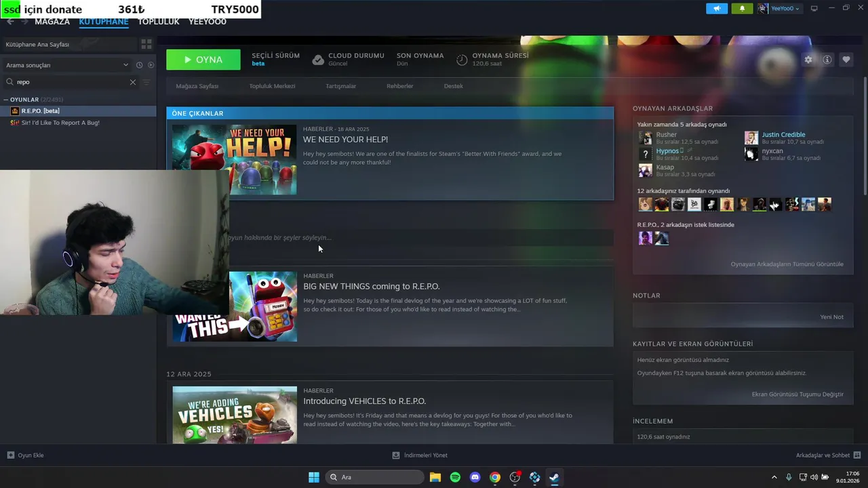The image size is (868, 488).
Task: Click the microphone icon in system tray
Action: click(789, 477)
